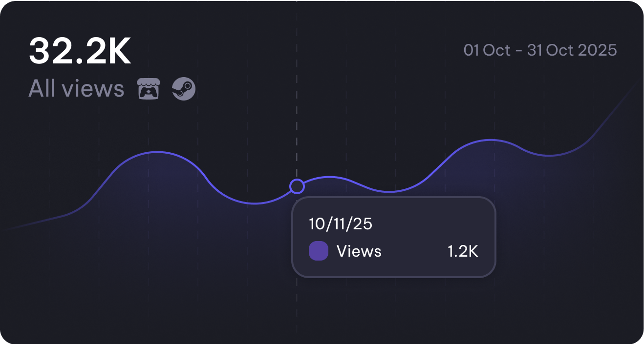
Task: Click the empty space between the tooltip's Views label and 1.2K
Action: coord(414,251)
